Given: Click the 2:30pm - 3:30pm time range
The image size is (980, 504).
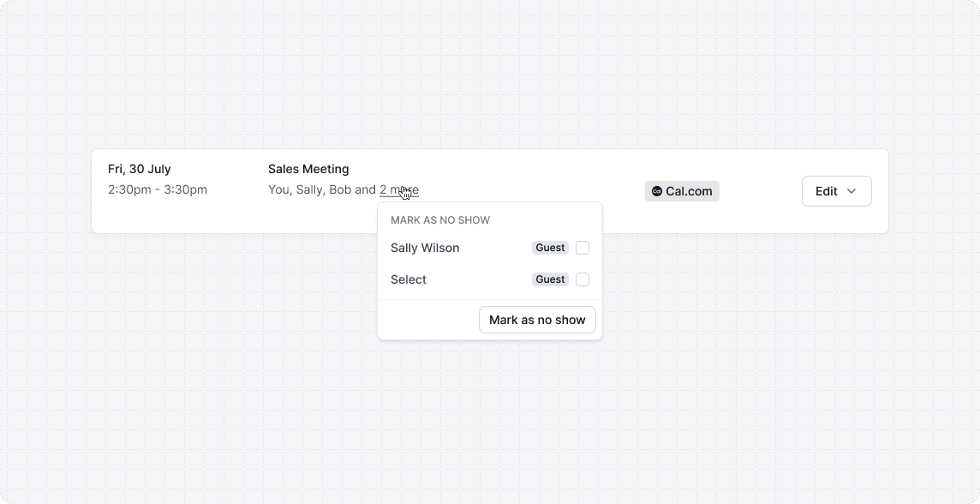Looking at the screenshot, I should pyautogui.click(x=157, y=189).
